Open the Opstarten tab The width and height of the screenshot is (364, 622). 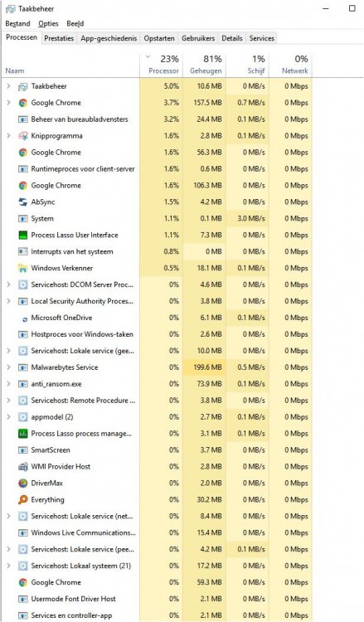pos(159,38)
